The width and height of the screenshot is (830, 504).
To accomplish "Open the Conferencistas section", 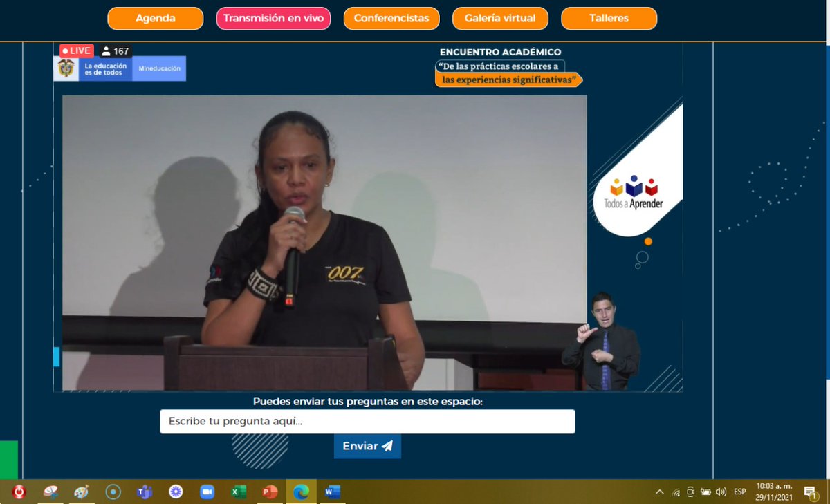I will point(391,19).
